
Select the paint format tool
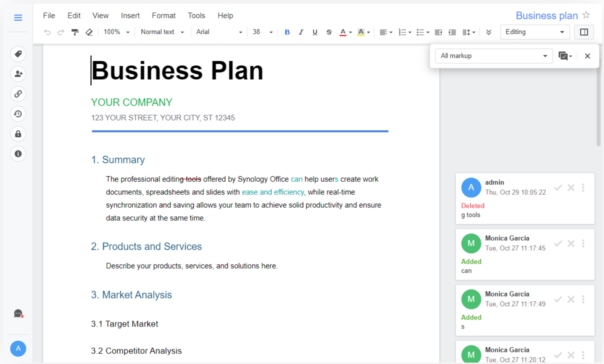[75, 32]
